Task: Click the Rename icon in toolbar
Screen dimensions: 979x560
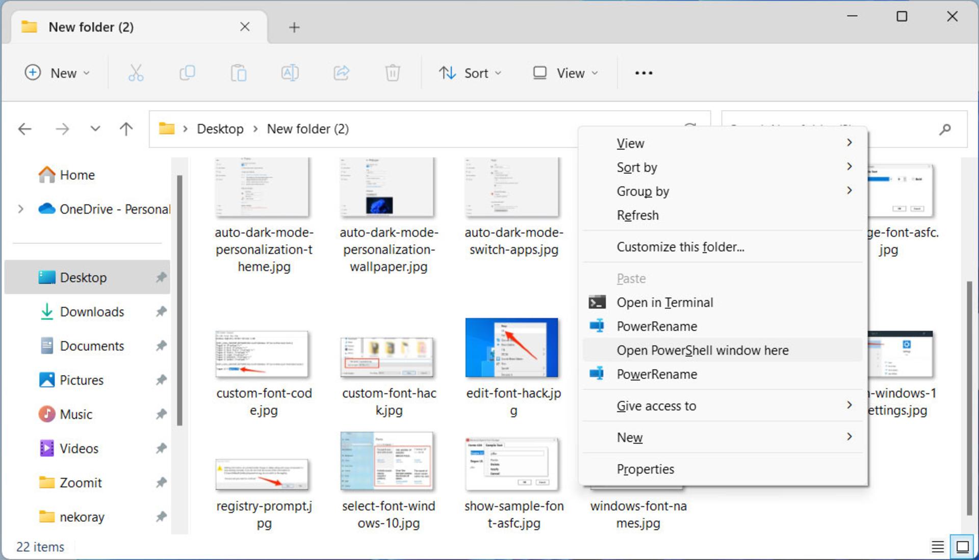Action: 290,73
